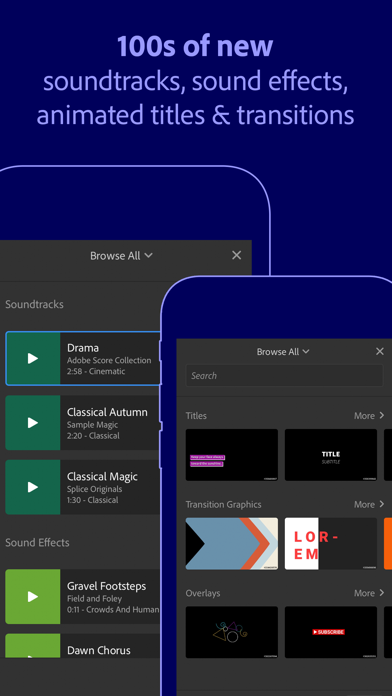The width and height of the screenshot is (392, 696).
Task: Open Browse All dropdown above Search field
Action: click(x=283, y=352)
